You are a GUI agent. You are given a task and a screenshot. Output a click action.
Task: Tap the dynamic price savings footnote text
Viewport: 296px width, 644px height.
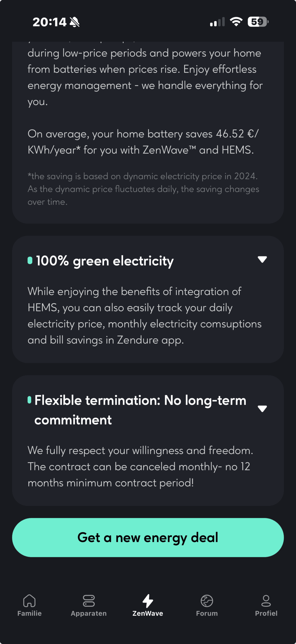click(143, 189)
